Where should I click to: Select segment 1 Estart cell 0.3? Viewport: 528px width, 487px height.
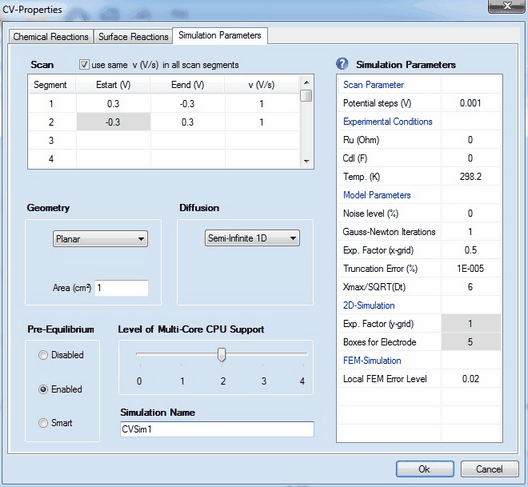[113, 104]
